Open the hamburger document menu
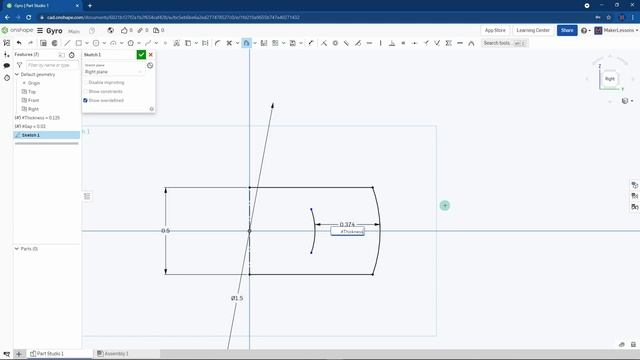Viewport: 640px width, 360px height. point(40,31)
